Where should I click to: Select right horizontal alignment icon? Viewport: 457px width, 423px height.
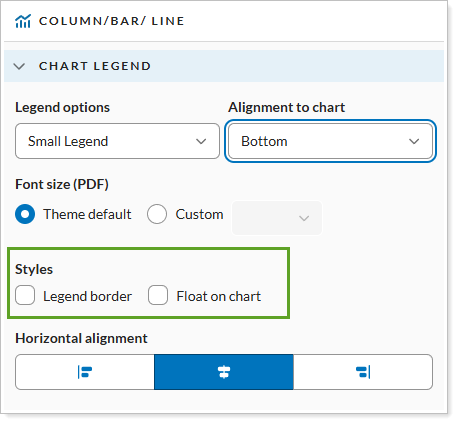point(363,372)
